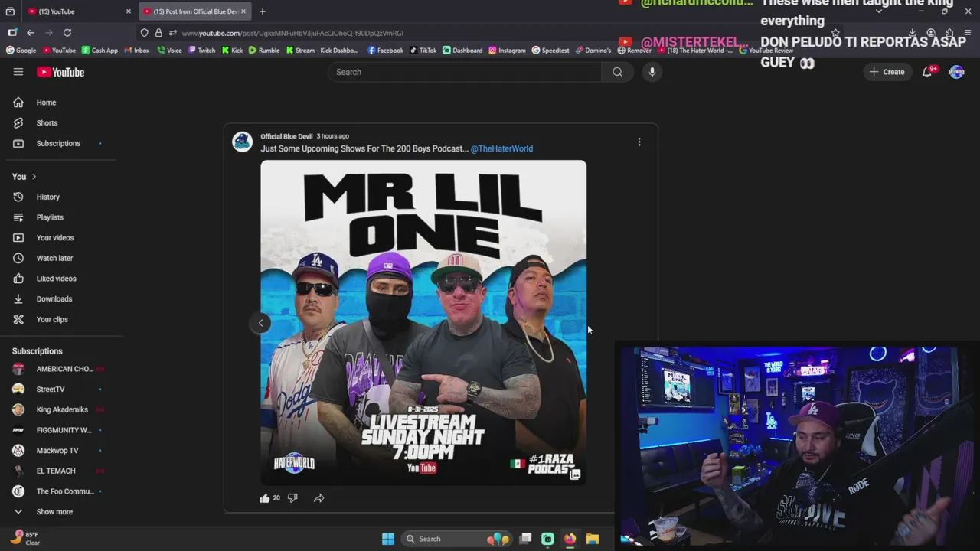The height and width of the screenshot is (551, 980).
Task: Open tracking protection shield icon
Action: (x=144, y=33)
